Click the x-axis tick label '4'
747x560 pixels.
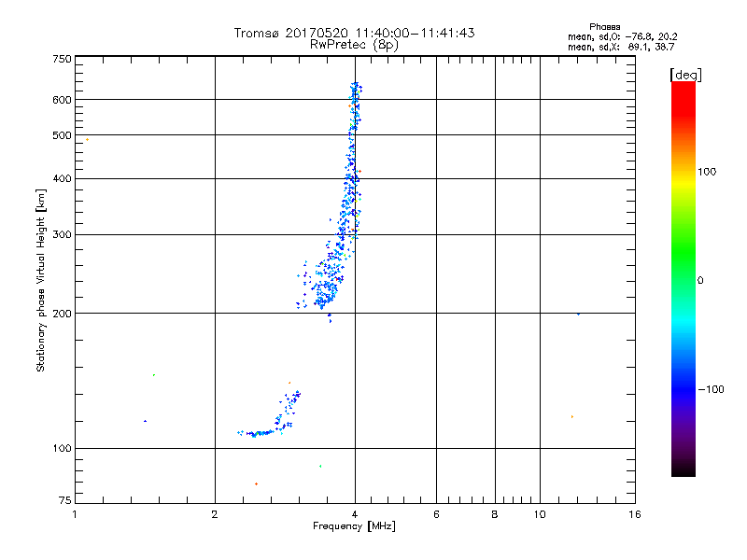[355, 514]
